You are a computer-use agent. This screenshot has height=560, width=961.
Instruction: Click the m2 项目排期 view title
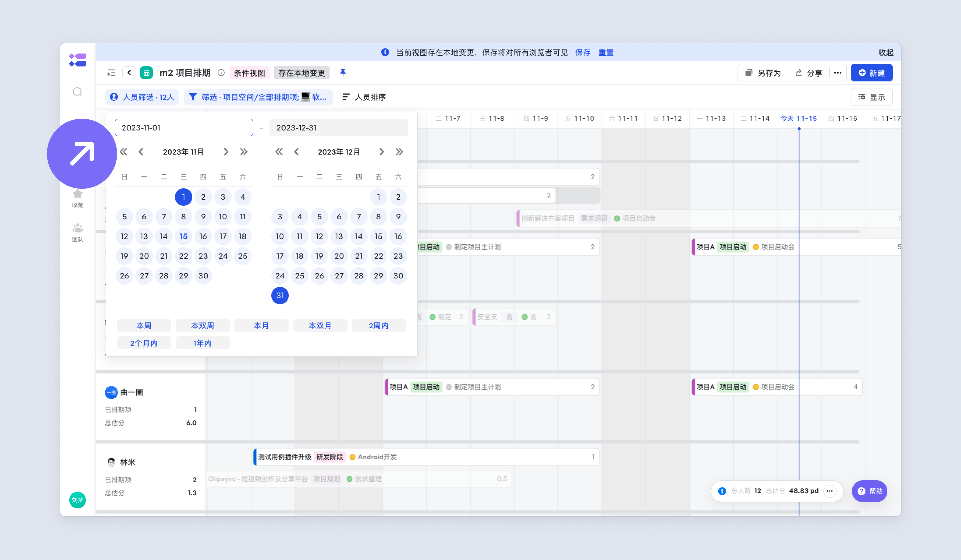pos(185,73)
